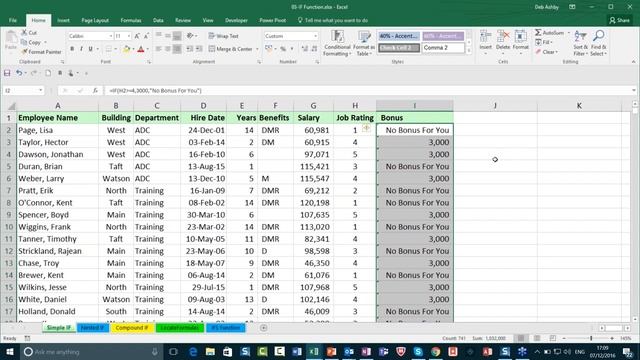This screenshot has height=360, width=640.
Task: Open the Number Format dropdown showing Custom
Action: (315, 36)
